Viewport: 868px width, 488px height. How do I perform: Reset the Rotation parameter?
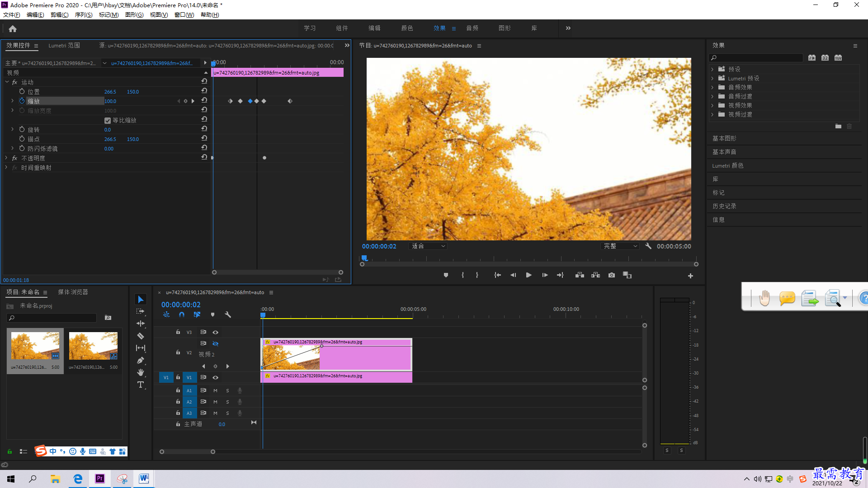[204, 129]
